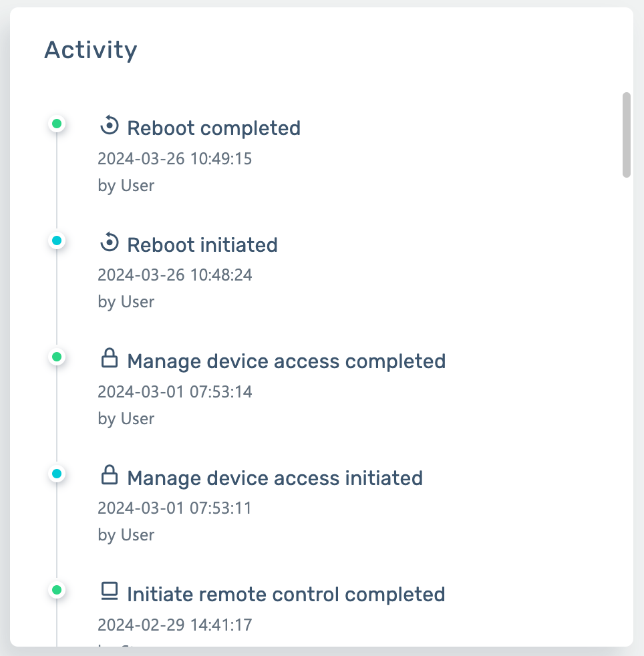
Task: Click timestamp 2024-03-01 07:53:14
Action: (x=175, y=391)
